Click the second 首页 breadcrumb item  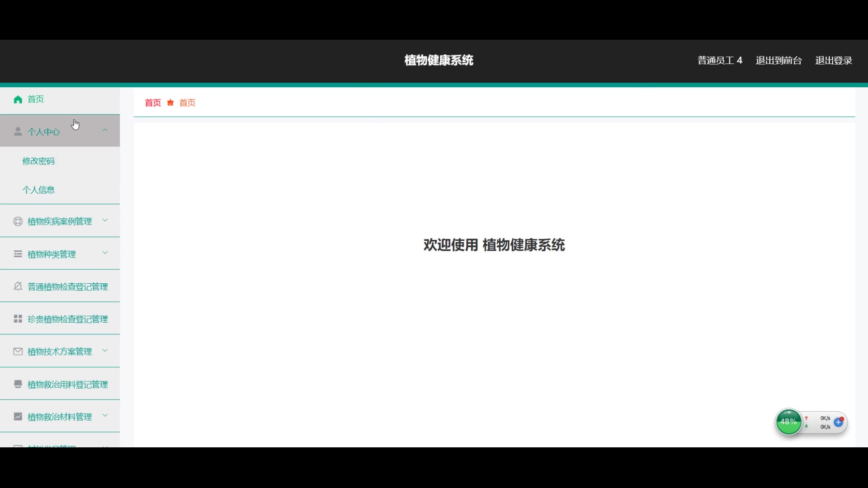pyautogui.click(x=188, y=103)
